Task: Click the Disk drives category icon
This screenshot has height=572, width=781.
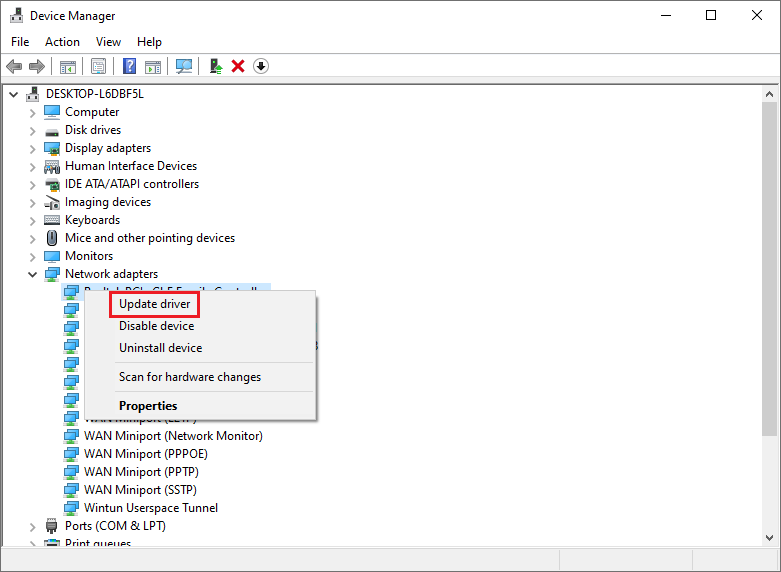Action: click(x=52, y=132)
